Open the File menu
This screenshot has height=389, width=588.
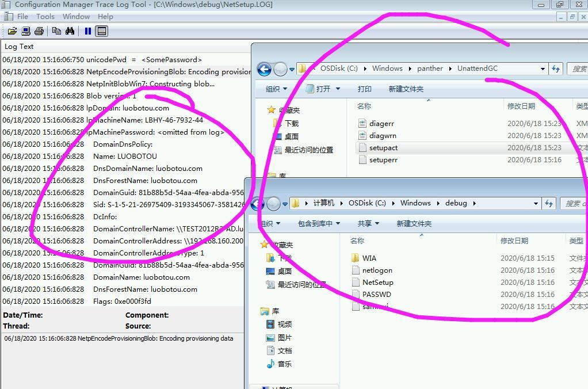click(x=22, y=16)
